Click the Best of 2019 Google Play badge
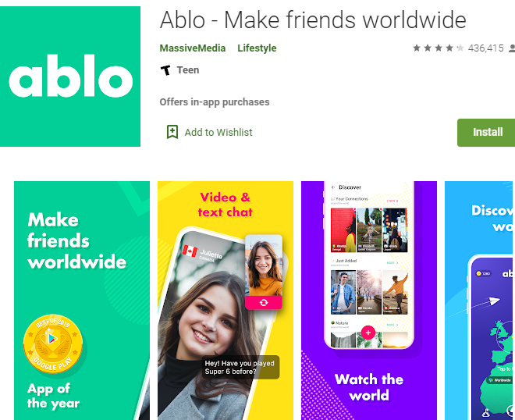 53,343
